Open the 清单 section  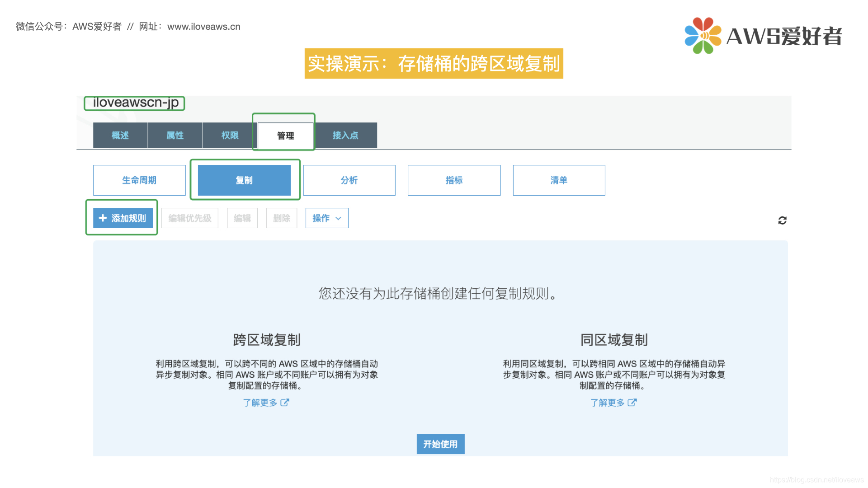pyautogui.click(x=559, y=180)
